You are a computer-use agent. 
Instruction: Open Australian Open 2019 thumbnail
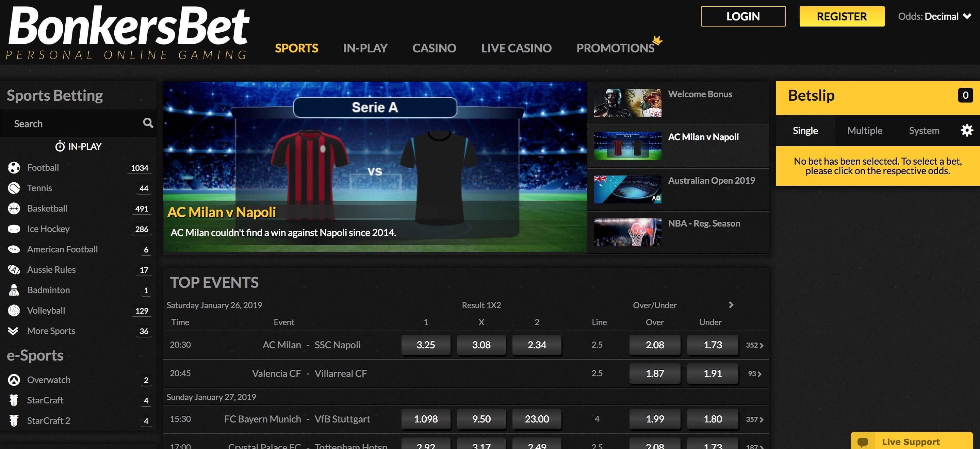click(x=627, y=189)
